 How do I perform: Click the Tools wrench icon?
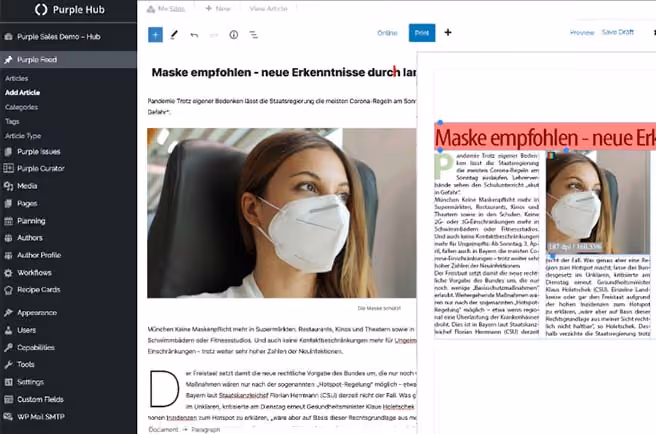click(x=8, y=365)
